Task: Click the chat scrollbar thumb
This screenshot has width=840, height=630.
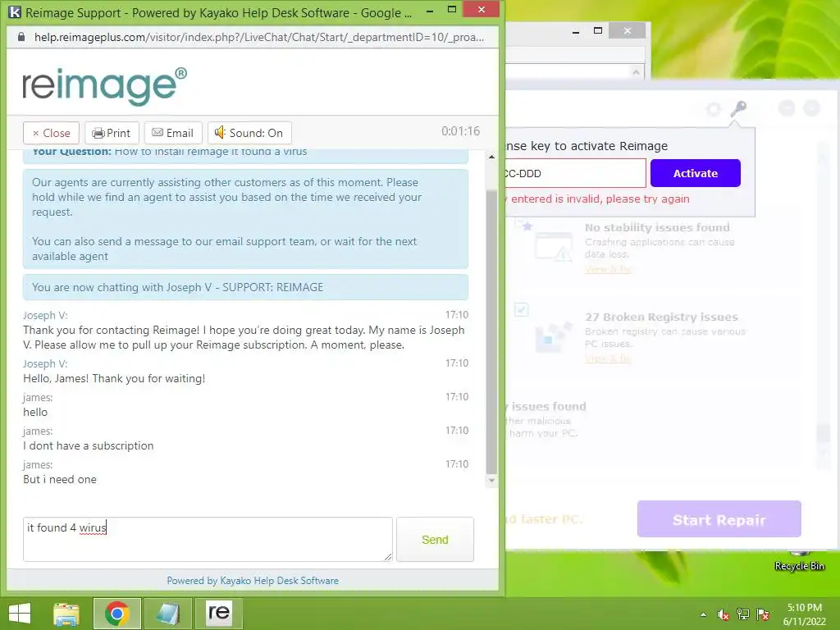Action: pyautogui.click(x=491, y=332)
